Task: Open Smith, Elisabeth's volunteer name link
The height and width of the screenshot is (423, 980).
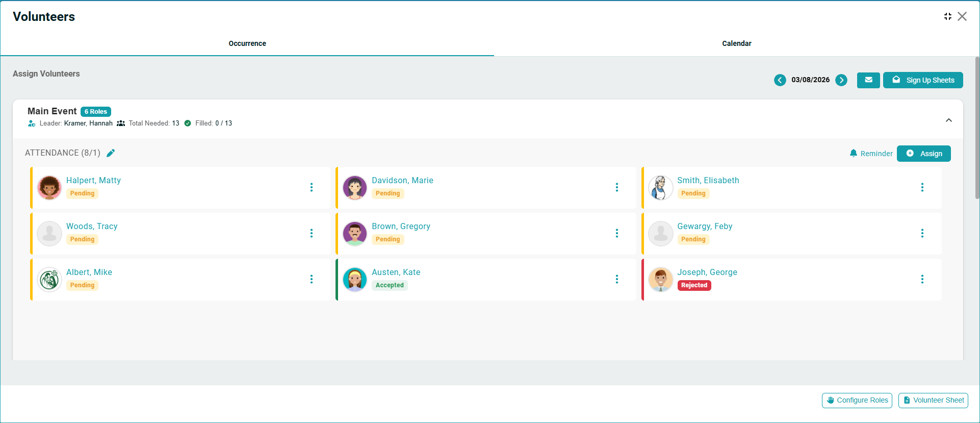Action: click(x=708, y=180)
